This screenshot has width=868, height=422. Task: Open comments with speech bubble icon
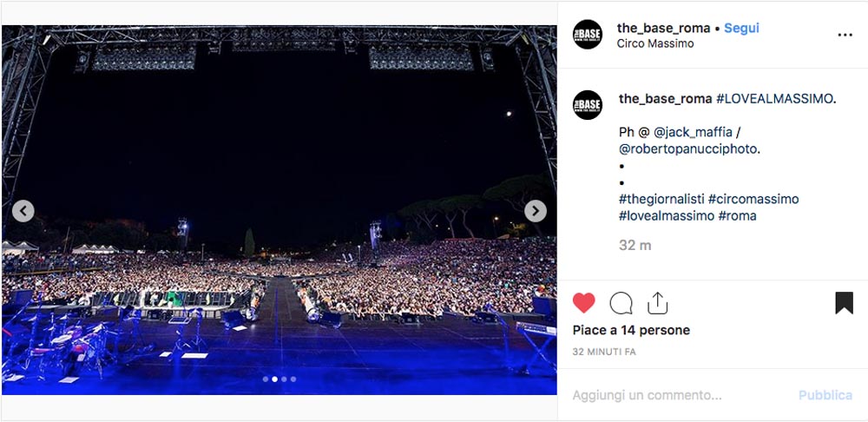(x=621, y=303)
